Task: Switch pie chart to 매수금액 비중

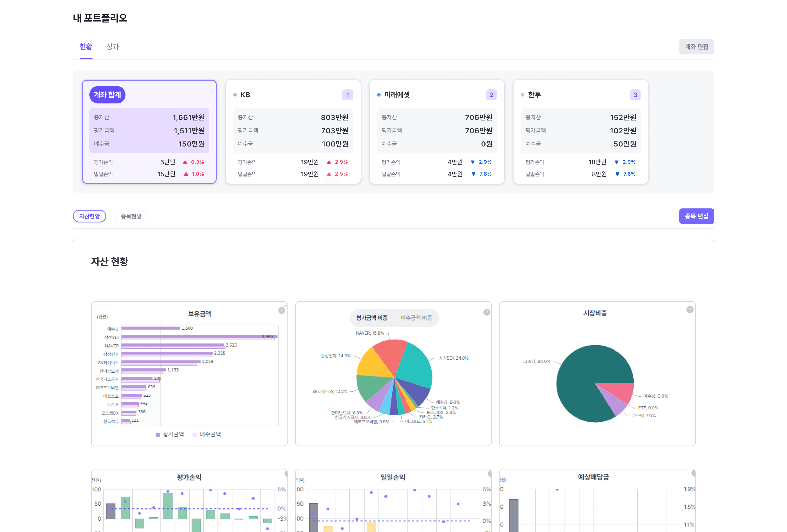Action: (x=416, y=318)
